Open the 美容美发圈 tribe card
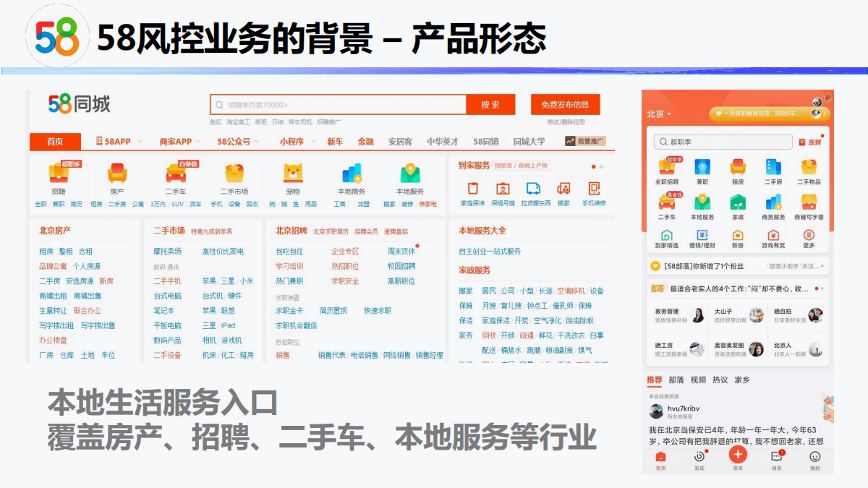 (739, 349)
